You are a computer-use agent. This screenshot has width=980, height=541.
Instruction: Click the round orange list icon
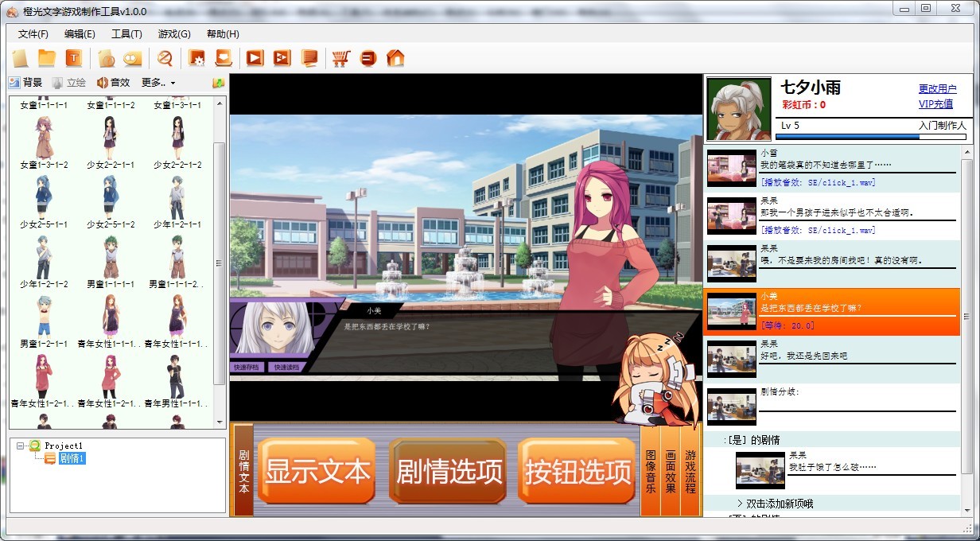(367, 58)
